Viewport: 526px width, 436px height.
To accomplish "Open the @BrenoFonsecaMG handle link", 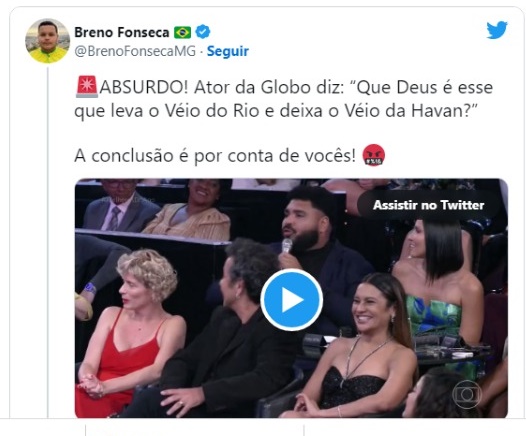I will click(135, 51).
